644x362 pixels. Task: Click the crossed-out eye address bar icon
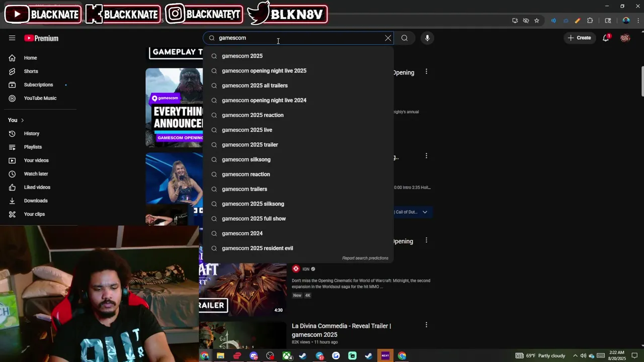(526, 21)
